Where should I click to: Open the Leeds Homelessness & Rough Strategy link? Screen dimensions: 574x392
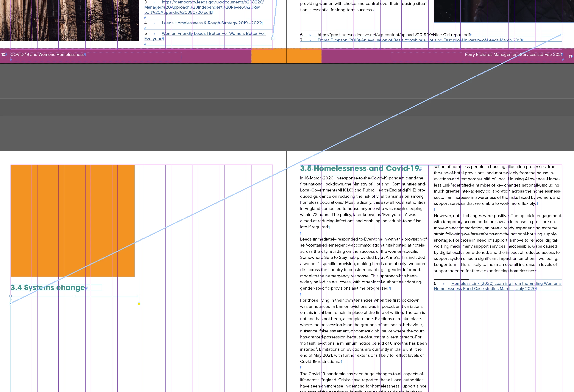click(211, 23)
